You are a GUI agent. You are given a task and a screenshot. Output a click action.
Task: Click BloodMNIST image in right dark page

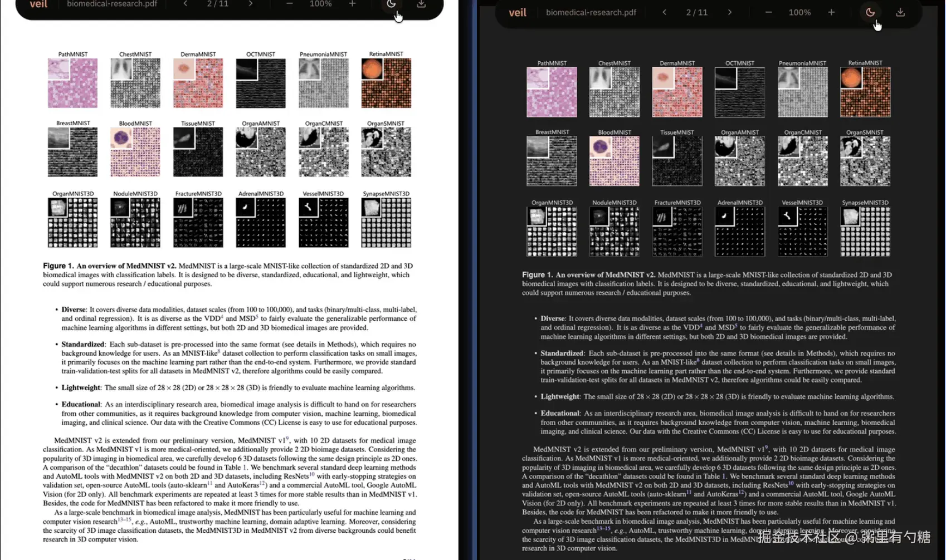tap(615, 161)
